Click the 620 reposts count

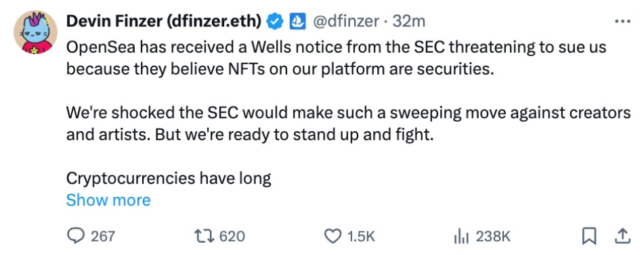(232, 237)
